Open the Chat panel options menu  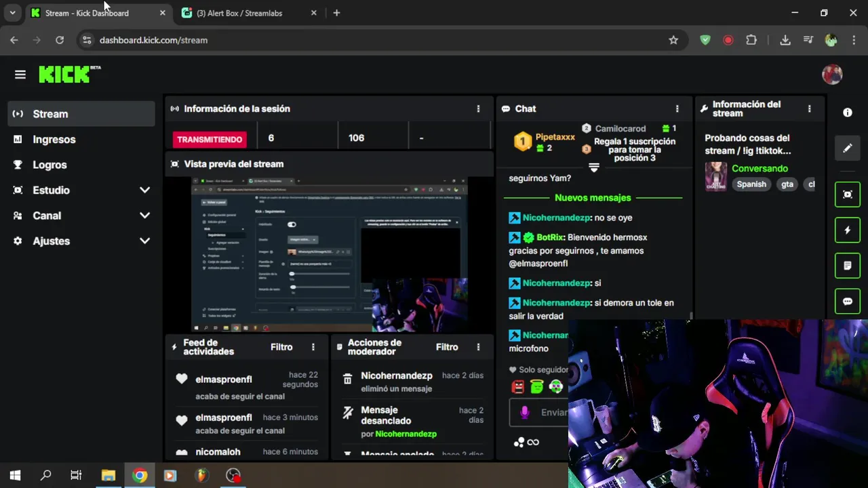click(677, 108)
